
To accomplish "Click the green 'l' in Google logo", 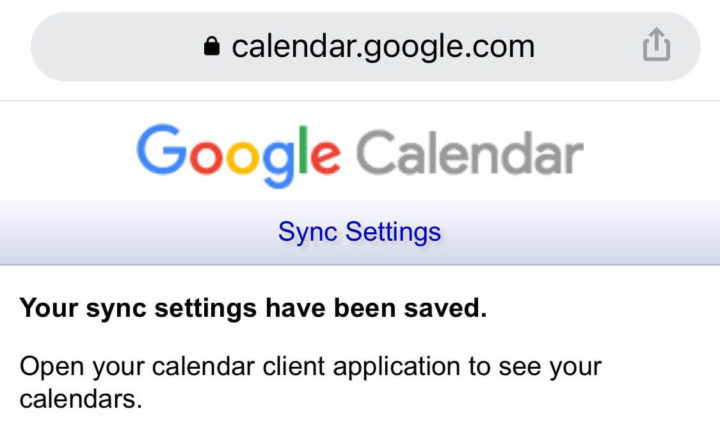I will coord(303,150).
